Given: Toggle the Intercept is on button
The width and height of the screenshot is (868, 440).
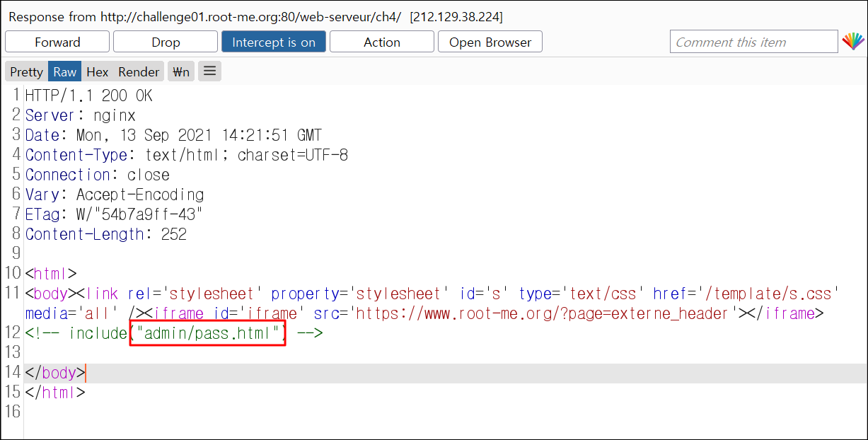Looking at the screenshot, I should [274, 42].
